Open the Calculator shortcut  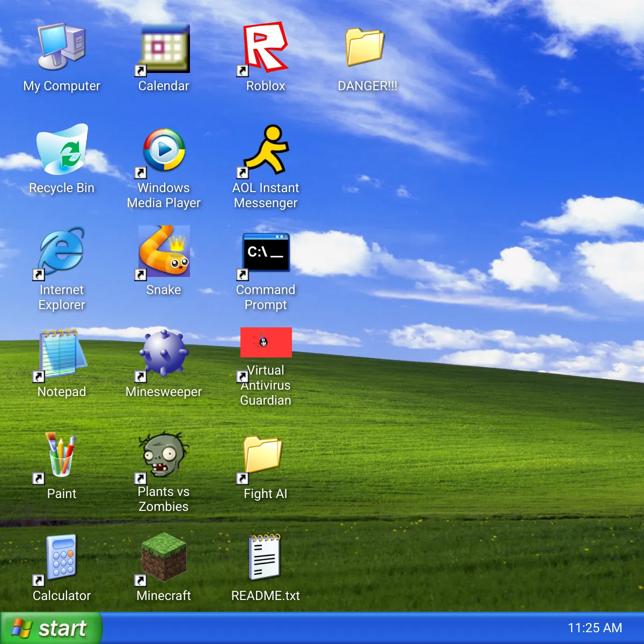(56, 559)
